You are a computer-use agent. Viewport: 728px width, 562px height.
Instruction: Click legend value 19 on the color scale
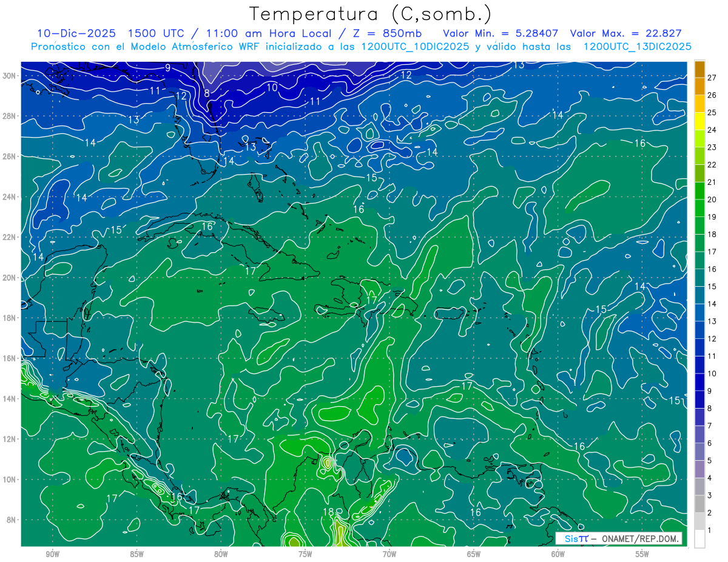712,216
